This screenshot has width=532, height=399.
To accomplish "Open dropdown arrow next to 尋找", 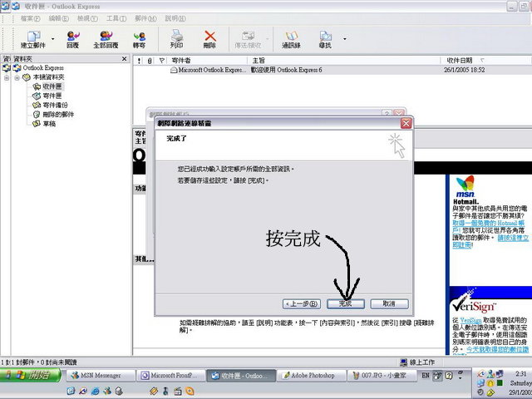I will click(345, 38).
